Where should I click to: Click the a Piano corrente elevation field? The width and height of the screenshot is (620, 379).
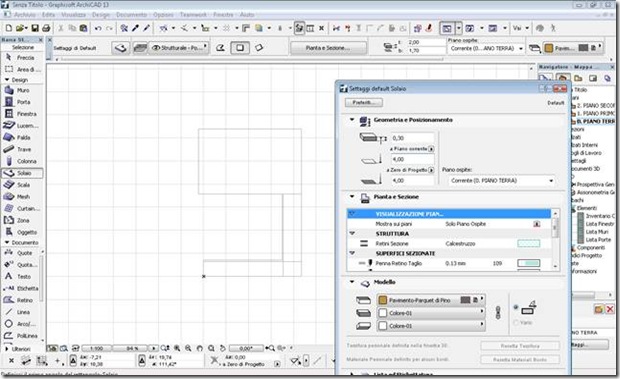coord(412,159)
